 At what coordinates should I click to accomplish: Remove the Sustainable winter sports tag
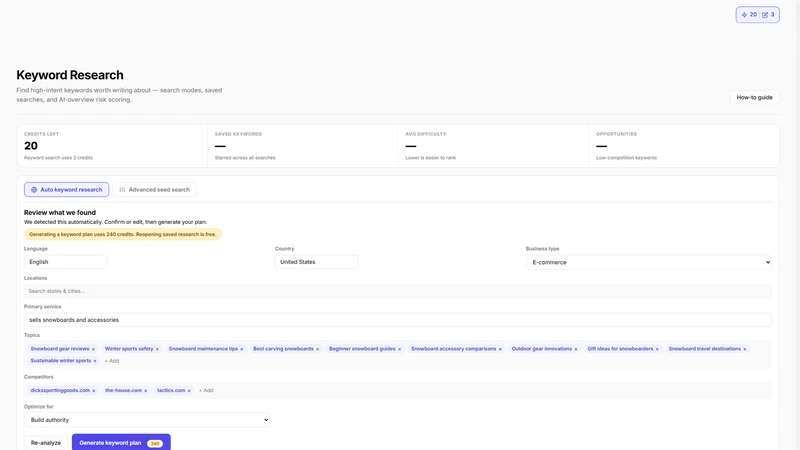[95, 361]
